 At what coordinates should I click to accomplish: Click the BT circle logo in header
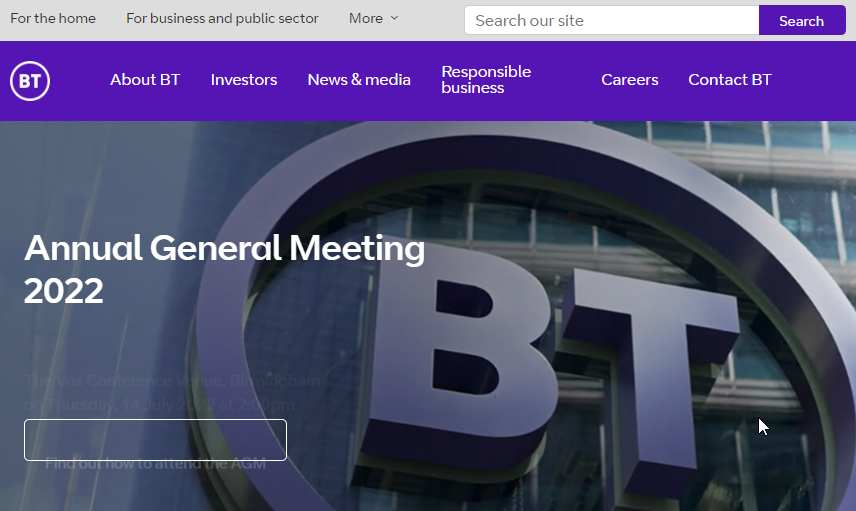point(30,81)
